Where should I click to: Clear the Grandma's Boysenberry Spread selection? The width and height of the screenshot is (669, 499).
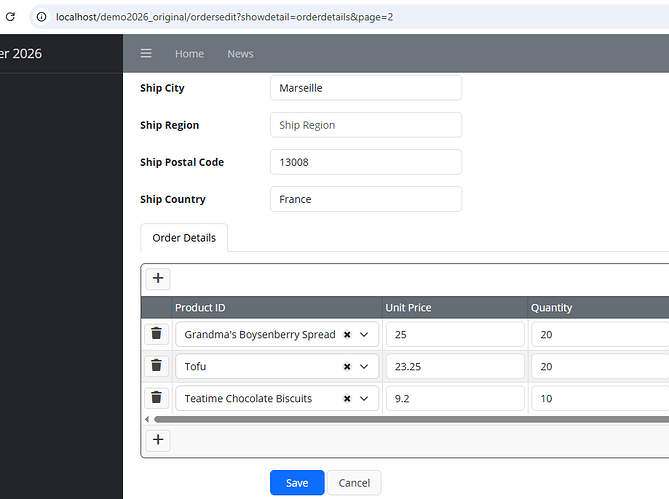pos(347,335)
